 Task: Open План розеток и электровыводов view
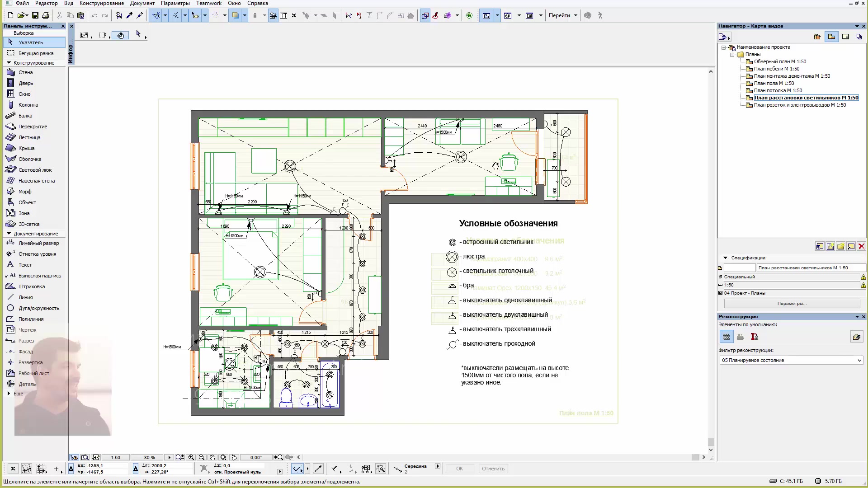tap(799, 105)
